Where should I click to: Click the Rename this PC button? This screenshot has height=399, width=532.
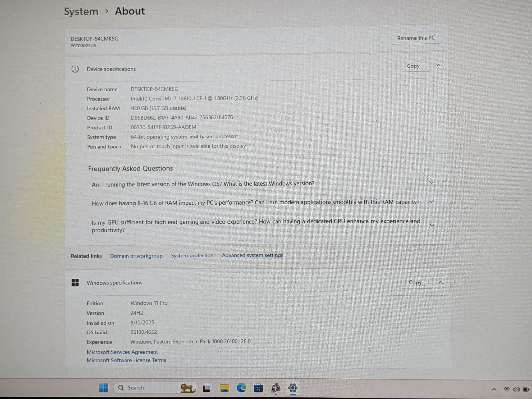(416, 38)
